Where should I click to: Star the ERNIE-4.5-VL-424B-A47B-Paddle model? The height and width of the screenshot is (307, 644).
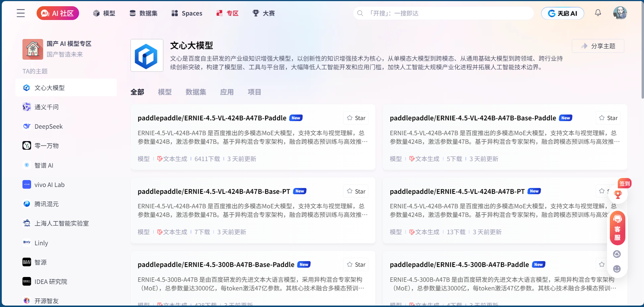click(x=356, y=118)
